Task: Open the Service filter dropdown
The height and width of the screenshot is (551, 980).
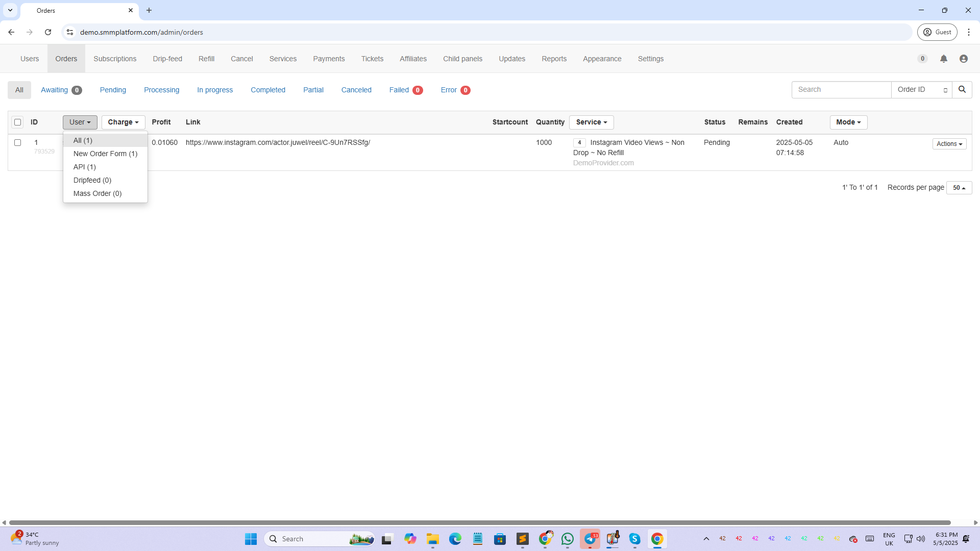Action: pyautogui.click(x=591, y=122)
